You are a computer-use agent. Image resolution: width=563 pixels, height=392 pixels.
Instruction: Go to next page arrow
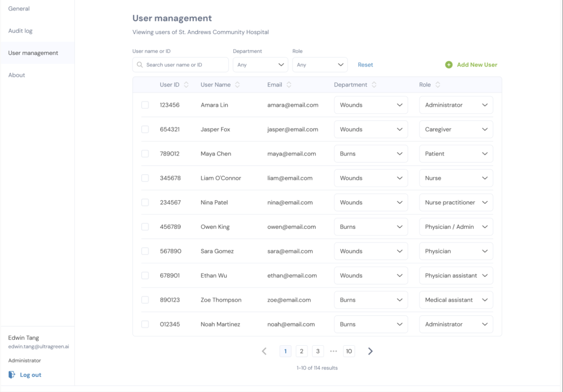(370, 351)
